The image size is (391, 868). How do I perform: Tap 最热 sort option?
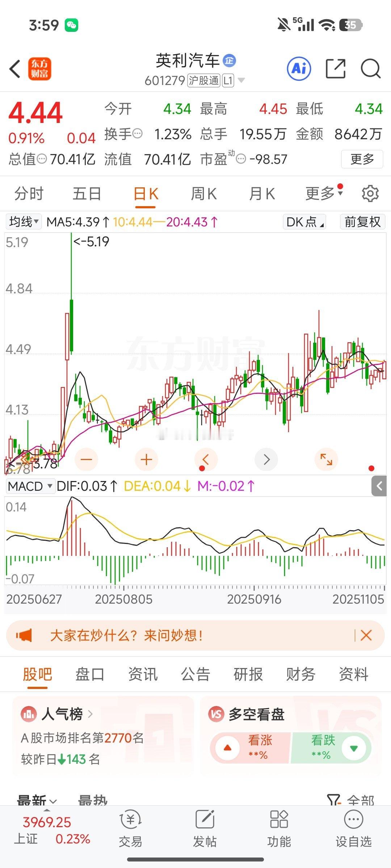click(93, 800)
